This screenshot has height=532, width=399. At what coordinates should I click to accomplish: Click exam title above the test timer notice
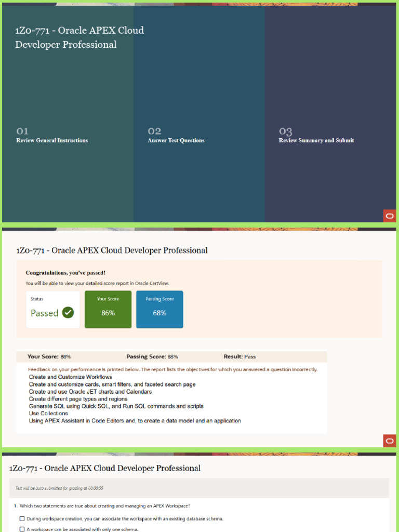pyautogui.click(x=105, y=468)
